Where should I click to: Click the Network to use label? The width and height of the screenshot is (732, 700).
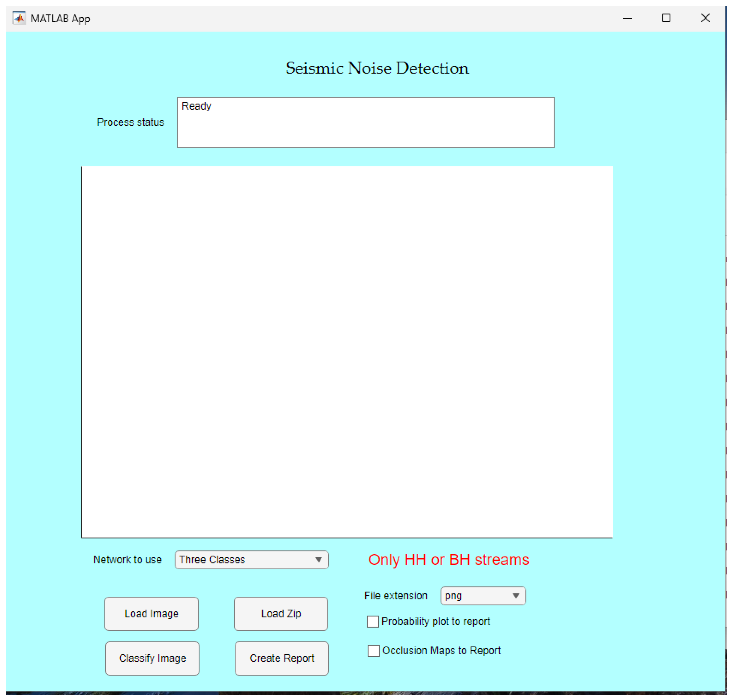coord(127,560)
